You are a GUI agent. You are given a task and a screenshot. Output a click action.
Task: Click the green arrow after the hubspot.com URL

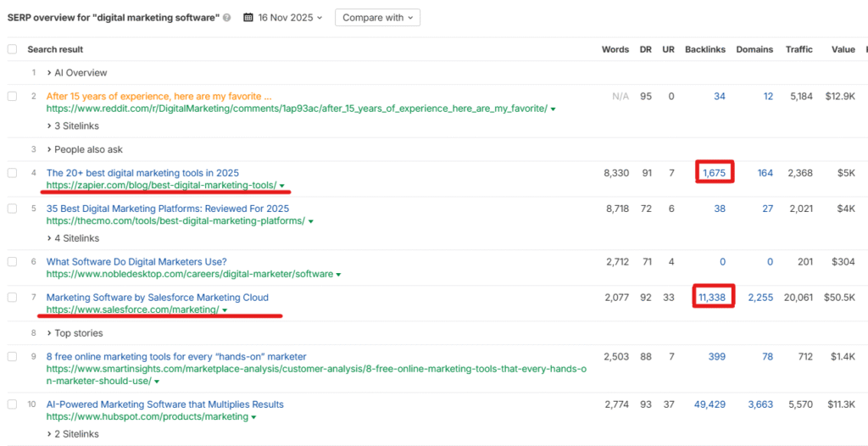click(x=253, y=417)
